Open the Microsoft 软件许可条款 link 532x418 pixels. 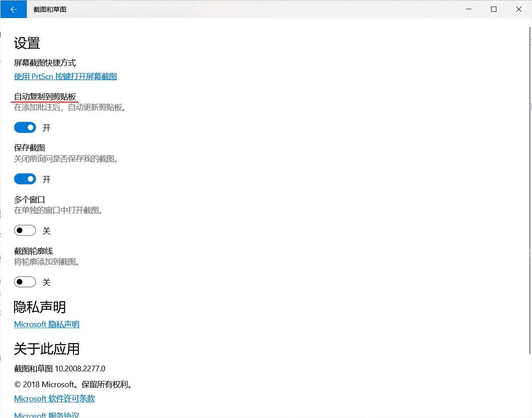pyautogui.click(x=55, y=399)
